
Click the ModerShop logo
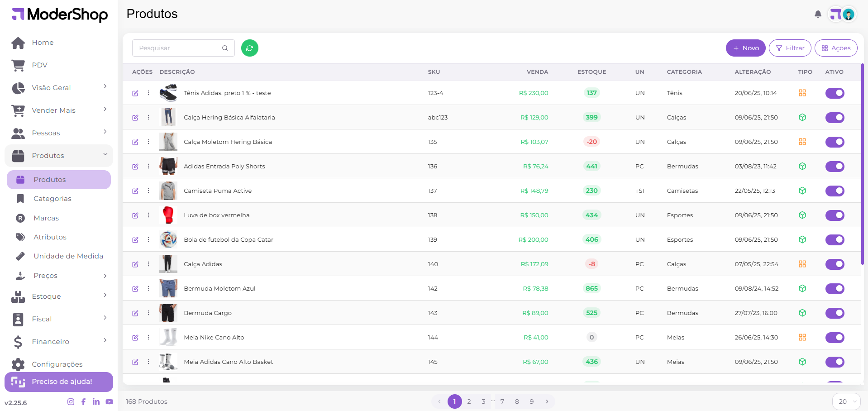click(x=60, y=14)
